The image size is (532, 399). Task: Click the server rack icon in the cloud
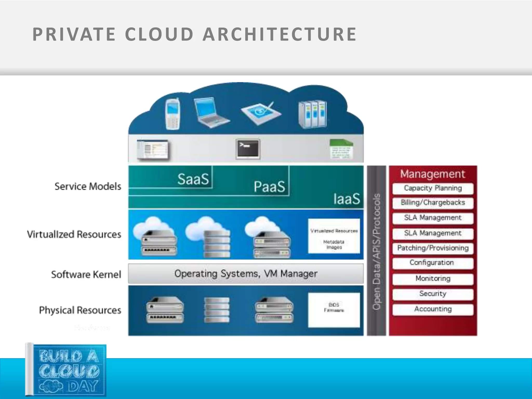click(x=312, y=114)
